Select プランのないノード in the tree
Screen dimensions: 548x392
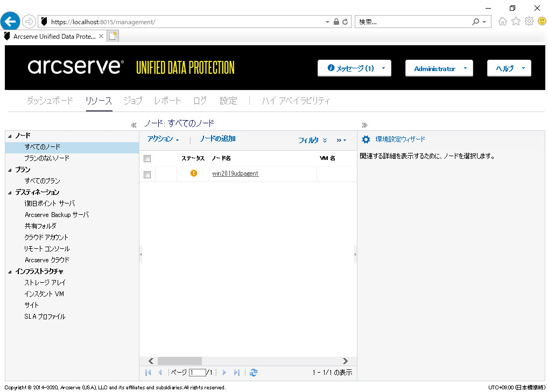(47, 158)
